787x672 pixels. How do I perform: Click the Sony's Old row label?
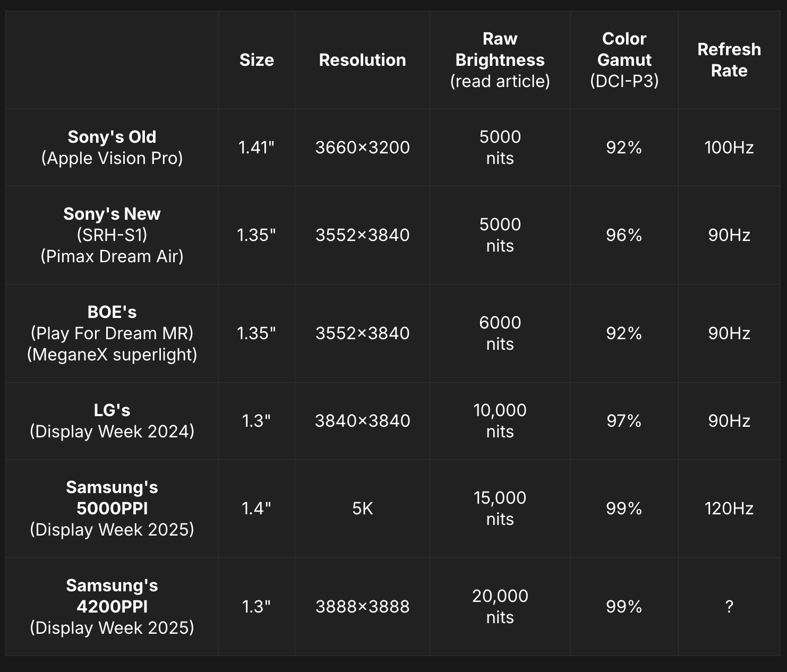(x=112, y=148)
